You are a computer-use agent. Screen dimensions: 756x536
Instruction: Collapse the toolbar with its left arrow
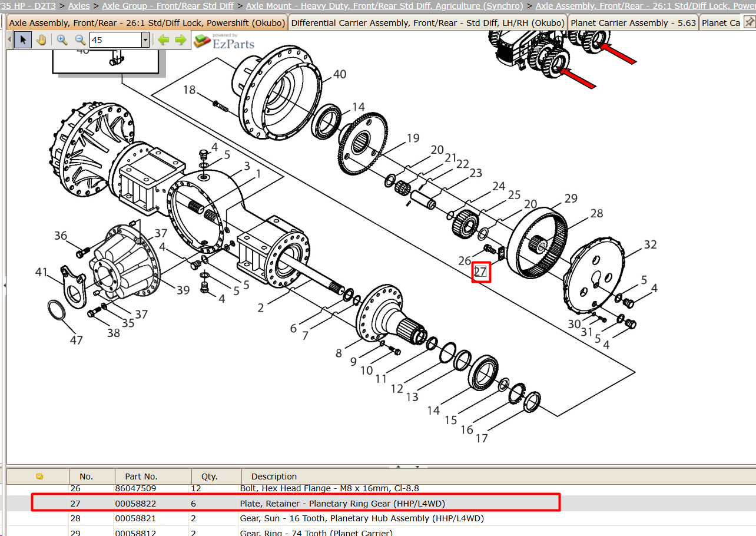pos(9,40)
